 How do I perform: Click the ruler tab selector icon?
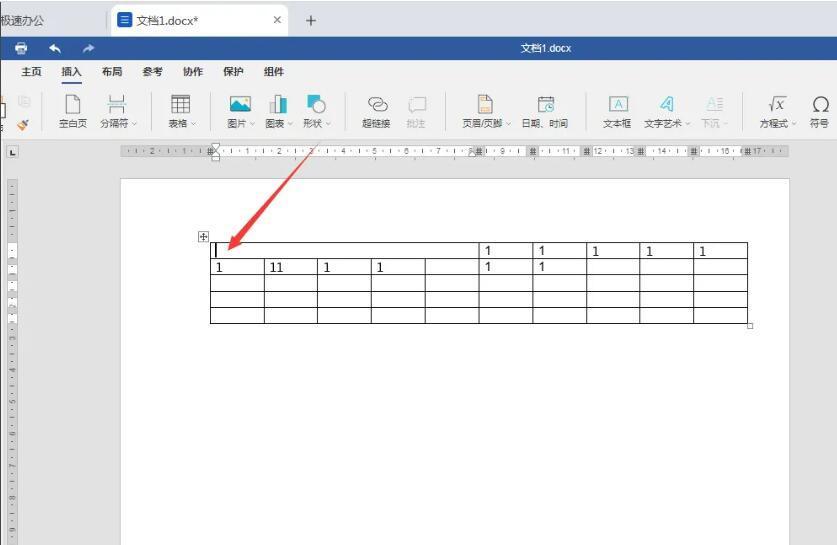(x=12, y=152)
